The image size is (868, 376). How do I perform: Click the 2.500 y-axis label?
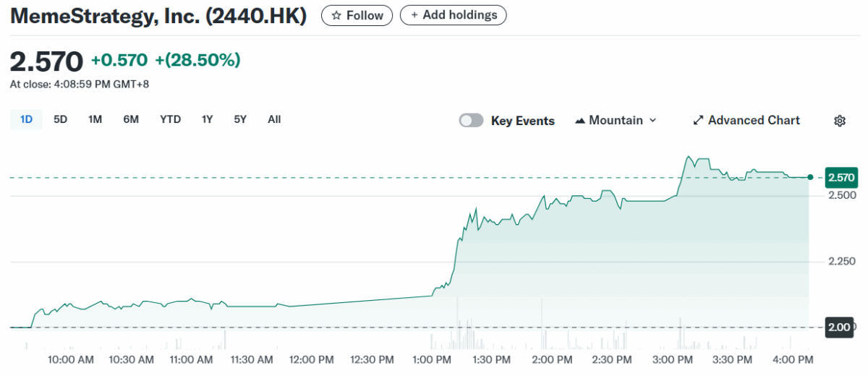tap(843, 195)
